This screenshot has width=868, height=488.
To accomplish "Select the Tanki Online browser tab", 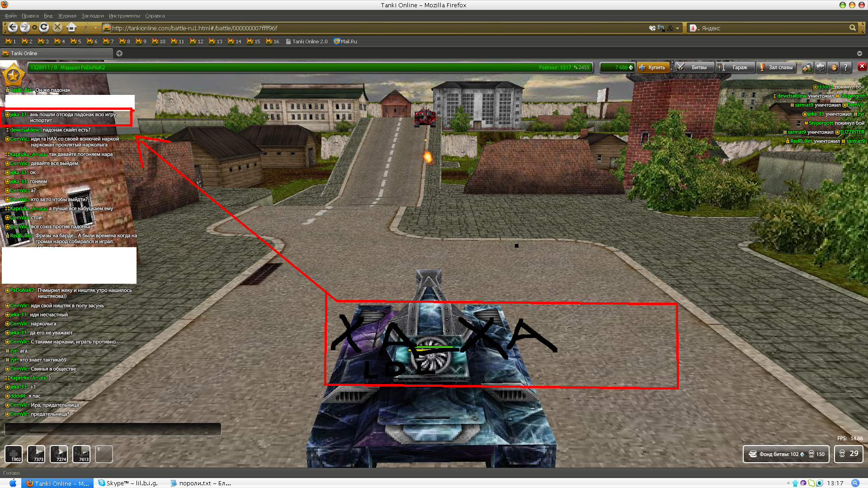I will pyautogui.click(x=57, y=53).
